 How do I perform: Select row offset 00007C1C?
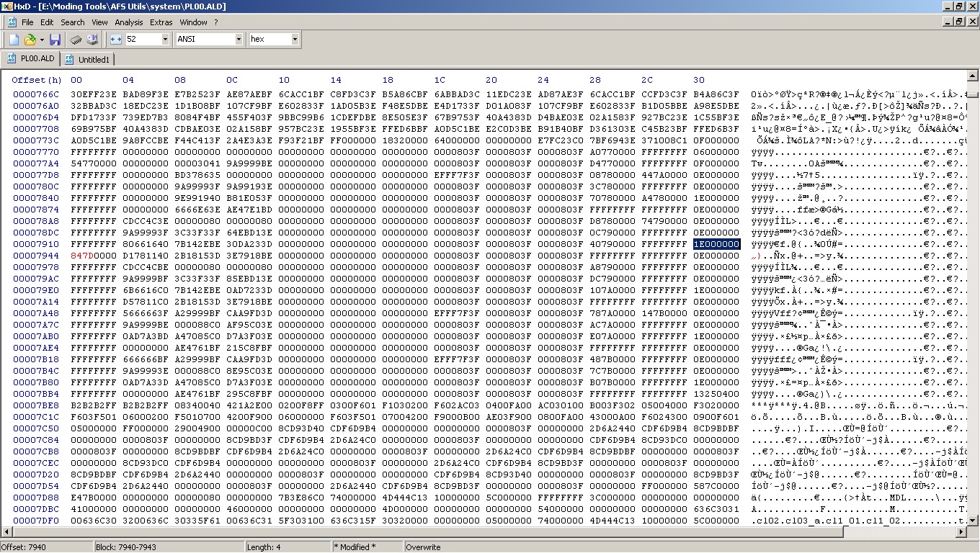tap(36, 417)
